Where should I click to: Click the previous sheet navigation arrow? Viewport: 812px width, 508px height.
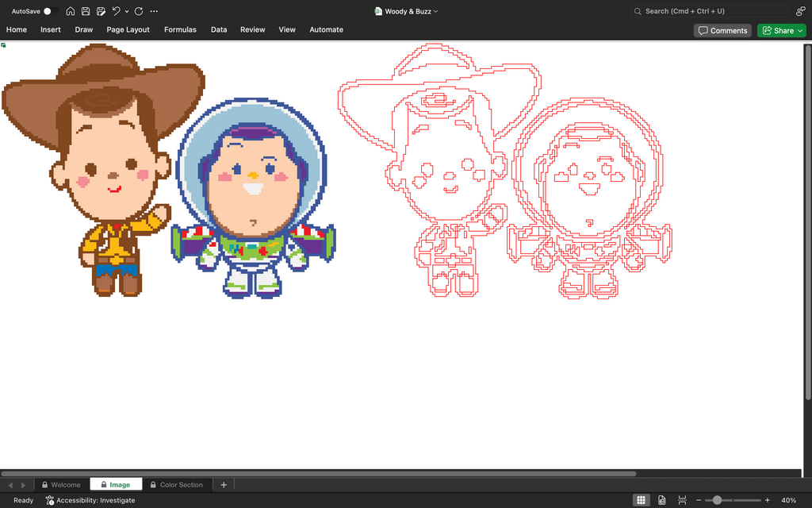[10, 485]
